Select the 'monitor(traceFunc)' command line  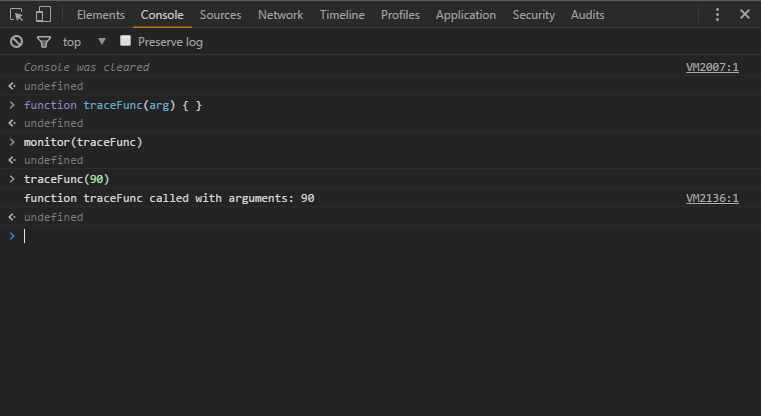tap(83, 142)
